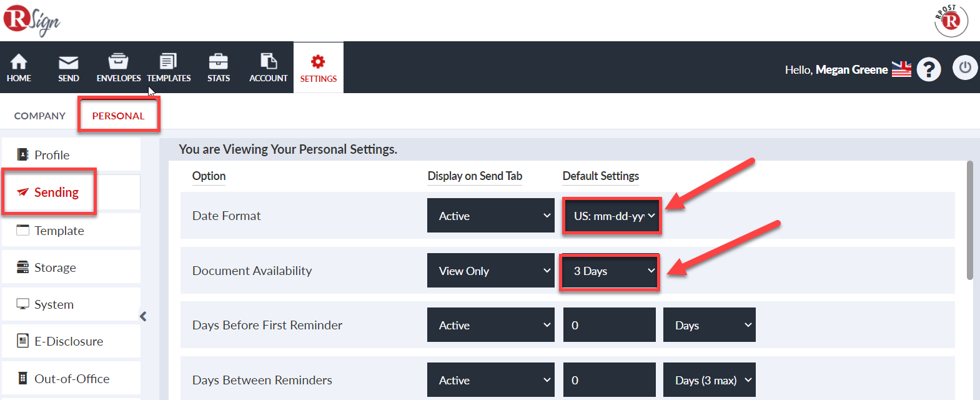Click the System monitor icon
Image resolution: width=980 pixels, height=400 pixels.
[x=23, y=304]
